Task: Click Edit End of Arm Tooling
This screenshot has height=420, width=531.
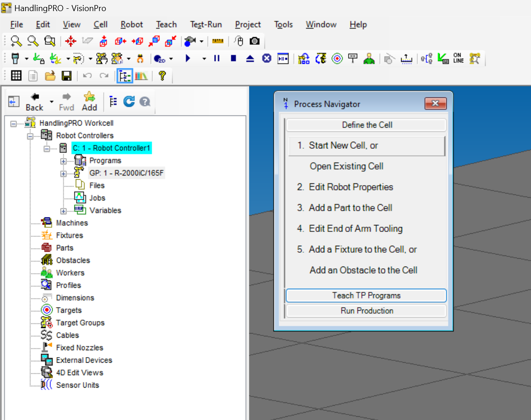Action: click(x=356, y=229)
